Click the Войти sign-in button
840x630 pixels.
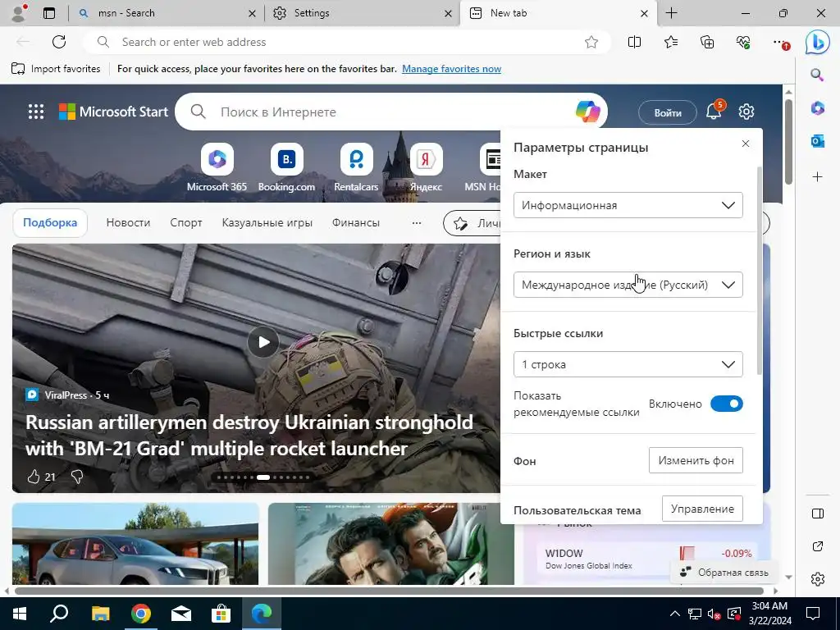click(x=668, y=112)
